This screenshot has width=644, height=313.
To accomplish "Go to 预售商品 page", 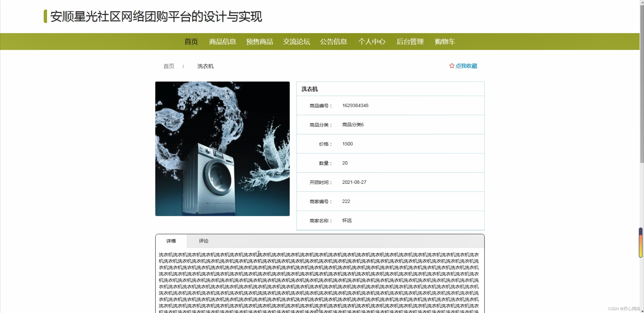I will (259, 41).
